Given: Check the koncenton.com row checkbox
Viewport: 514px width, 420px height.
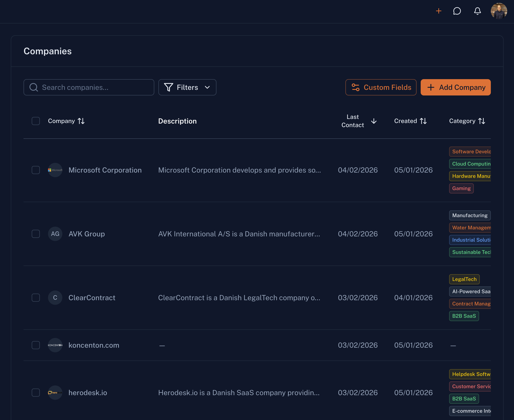Looking at the screenshot, I should point(36,345).
